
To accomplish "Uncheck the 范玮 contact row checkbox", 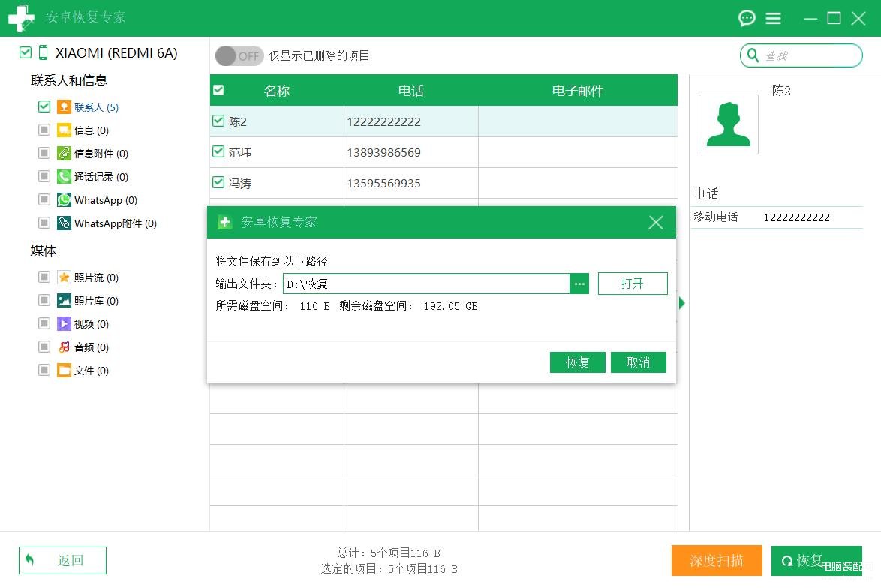I will (x=218, y=151).
